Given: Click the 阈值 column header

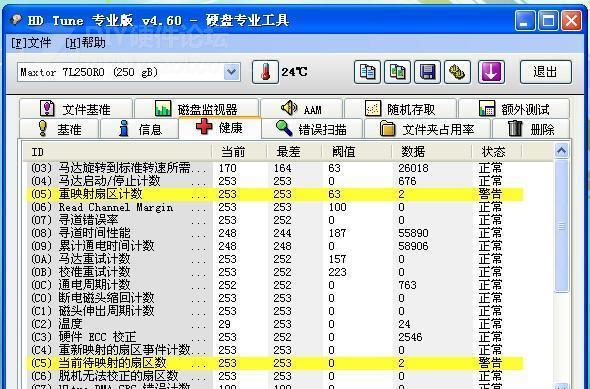Looking at the screenshot, I should click(357, 152).
